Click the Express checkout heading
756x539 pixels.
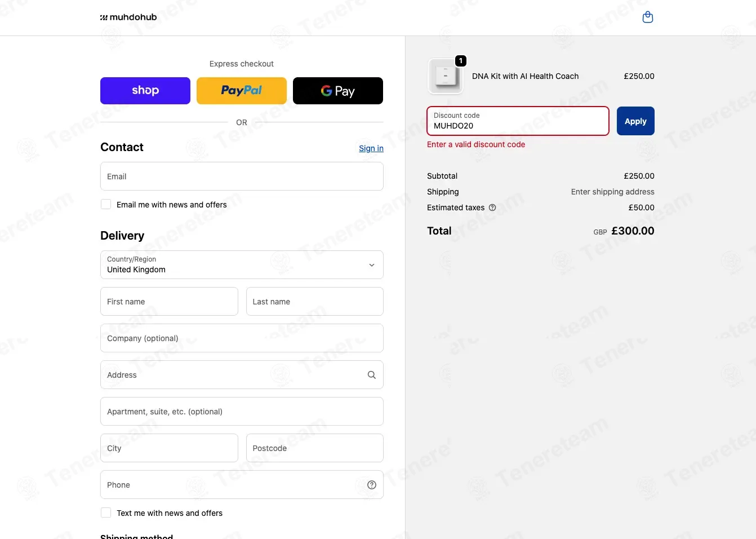(242, 64)
